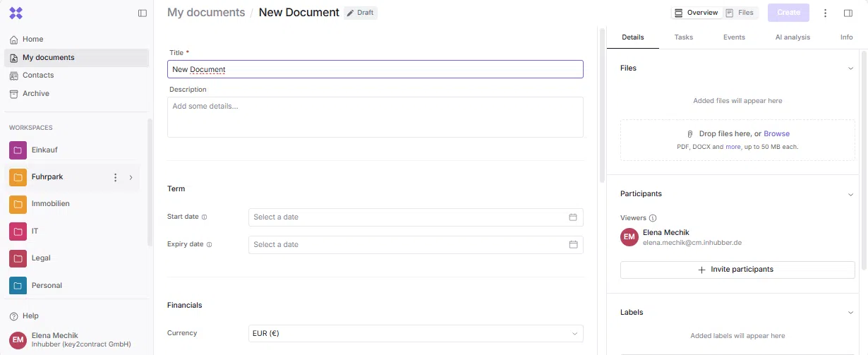The image size is (868, 355).
Task: Switch to Overview view
Action: coord(696,13)
